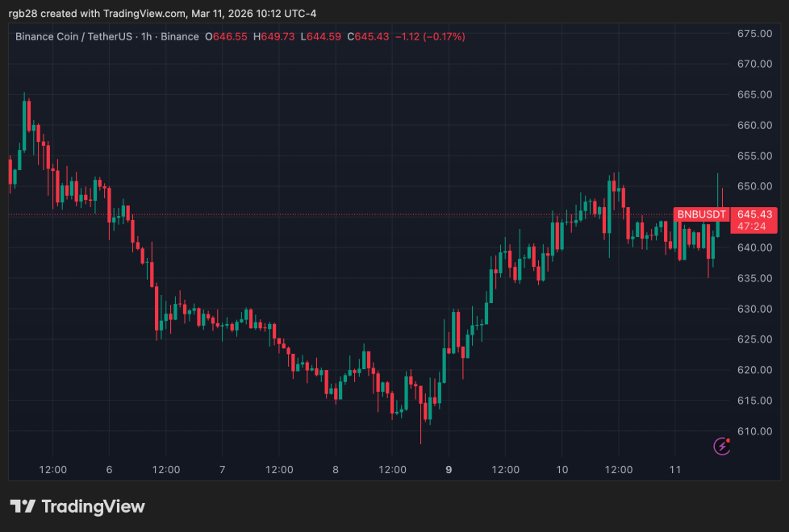This screenshot has width=789, height=532.
Task: Click the 610.00 price scale label
Action: pyautogui.click(x=754, y=432)
